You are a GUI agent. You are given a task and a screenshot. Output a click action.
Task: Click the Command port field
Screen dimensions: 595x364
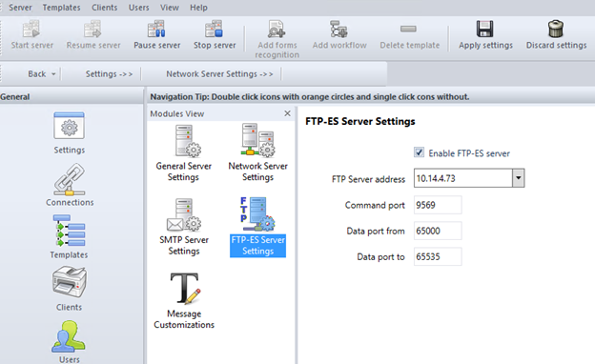[438, 205]
